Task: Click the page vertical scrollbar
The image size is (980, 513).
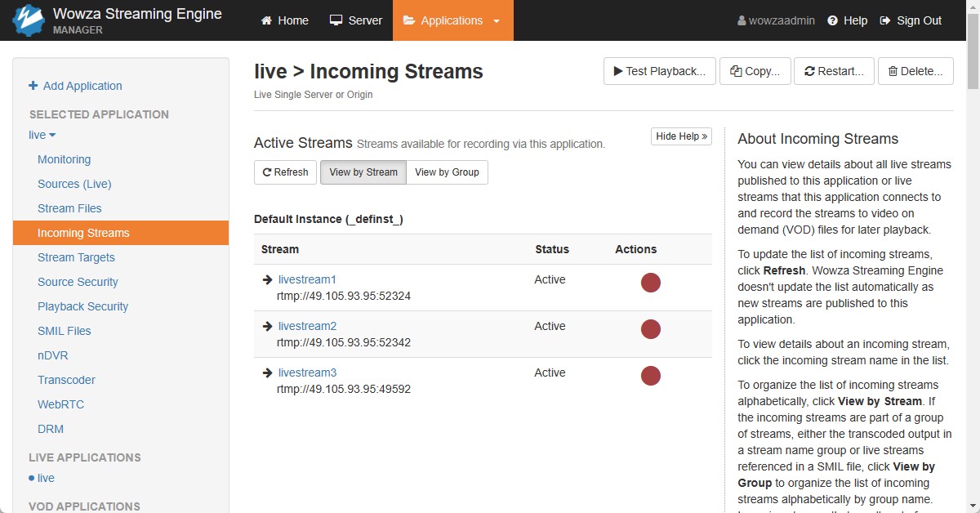Action: pyautogui.click(x=973, y=245)
